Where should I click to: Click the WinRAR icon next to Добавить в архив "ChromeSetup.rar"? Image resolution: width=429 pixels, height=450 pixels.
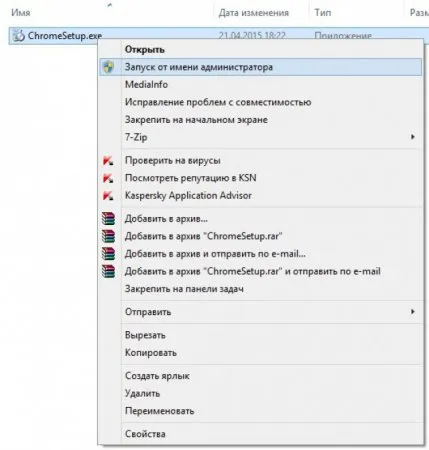(x=108, y=236)
